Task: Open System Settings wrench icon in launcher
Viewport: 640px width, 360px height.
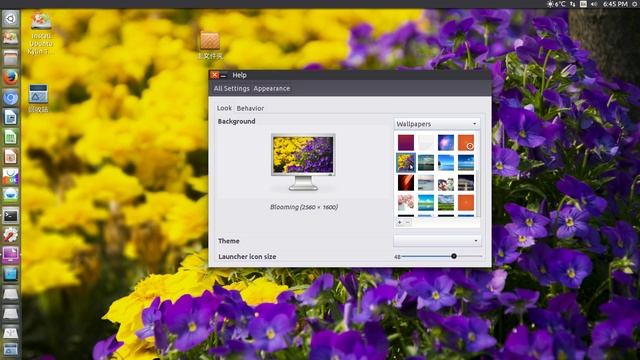Action: tap(10, 235)
